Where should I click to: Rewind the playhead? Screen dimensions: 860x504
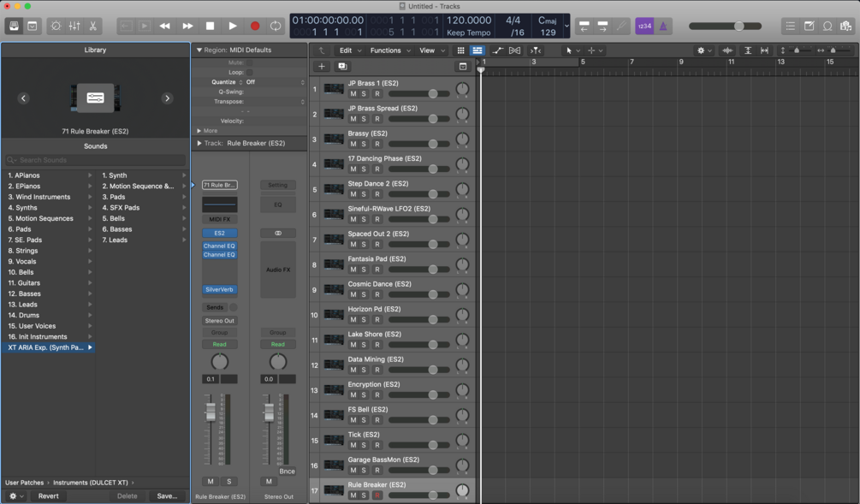tap(164, 26)
